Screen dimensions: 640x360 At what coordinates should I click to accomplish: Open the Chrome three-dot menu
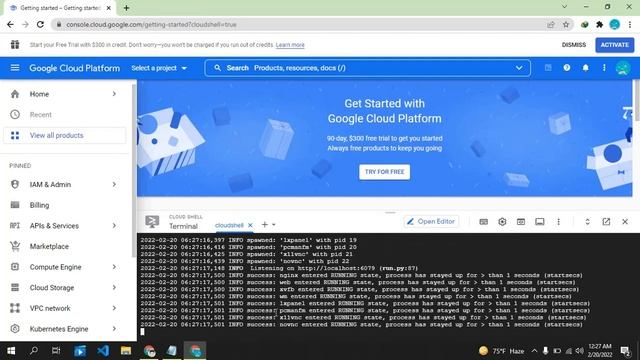coord(630,24)
